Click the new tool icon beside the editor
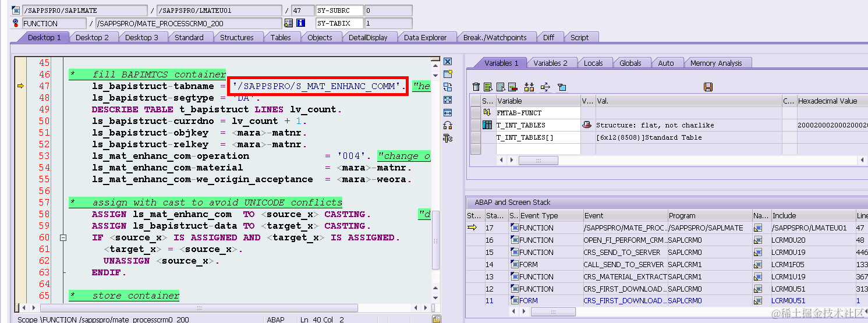868x323 pixels. pos(448,74)
